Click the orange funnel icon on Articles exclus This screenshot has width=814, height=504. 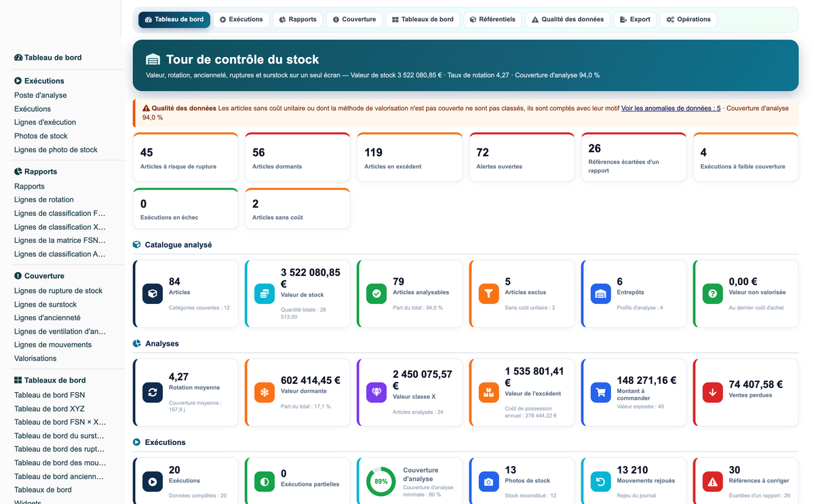tap(488, 294)
